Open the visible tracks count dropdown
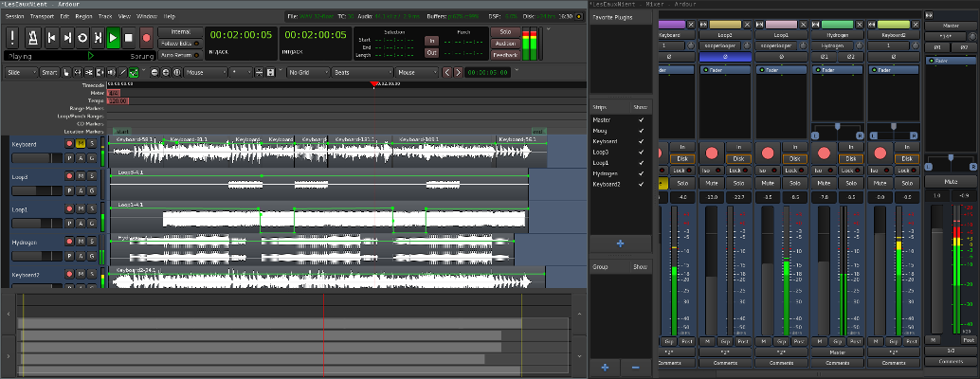Image resolution: width=980 pixels, height=379 pixels. [x=241, y=72]
